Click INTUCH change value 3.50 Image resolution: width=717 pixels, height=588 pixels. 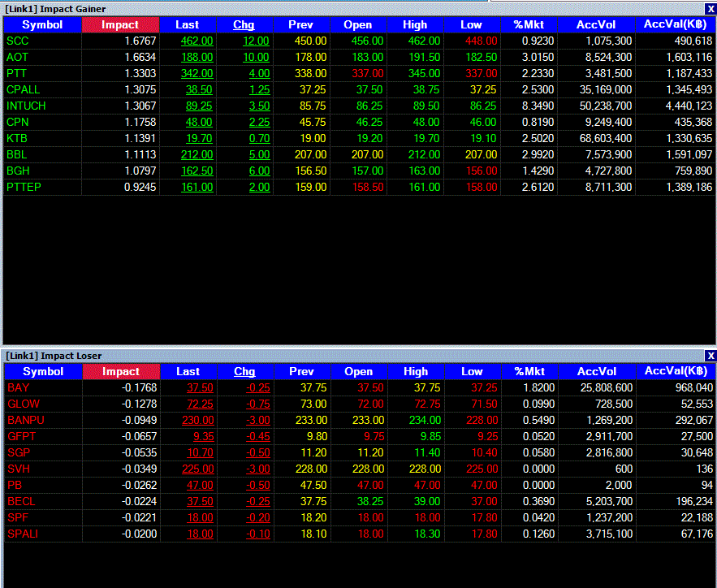click(259, 106)
